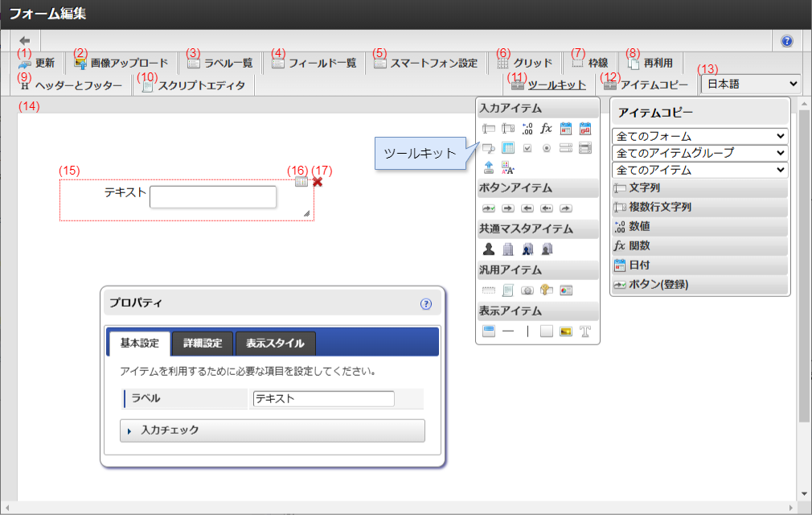
Task: Open the text item's property icon
Action: [x=301, y=181]
